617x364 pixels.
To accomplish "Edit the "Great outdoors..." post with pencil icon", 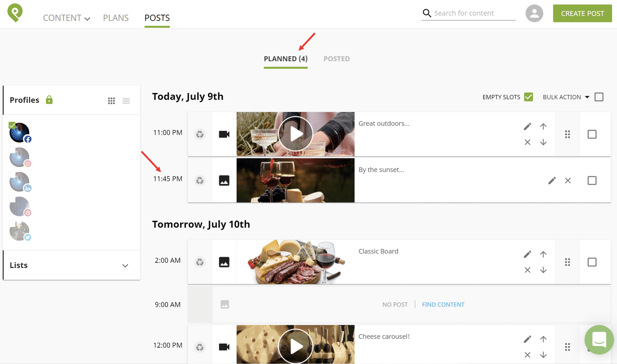I will (528, 126).
